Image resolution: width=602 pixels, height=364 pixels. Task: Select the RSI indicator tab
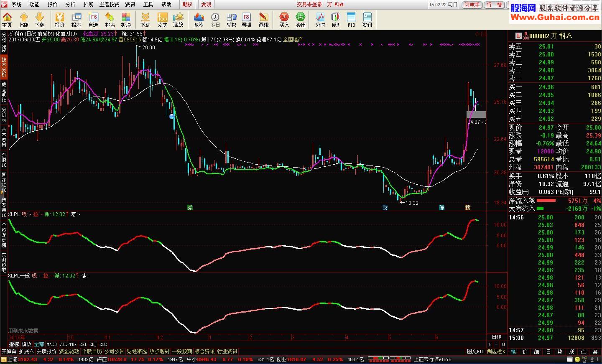tap(83, 344)
